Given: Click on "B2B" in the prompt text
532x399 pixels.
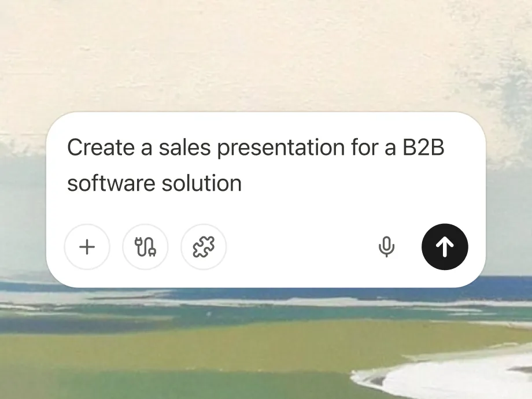Looking at the screenshot, I should tap(423, 147).
